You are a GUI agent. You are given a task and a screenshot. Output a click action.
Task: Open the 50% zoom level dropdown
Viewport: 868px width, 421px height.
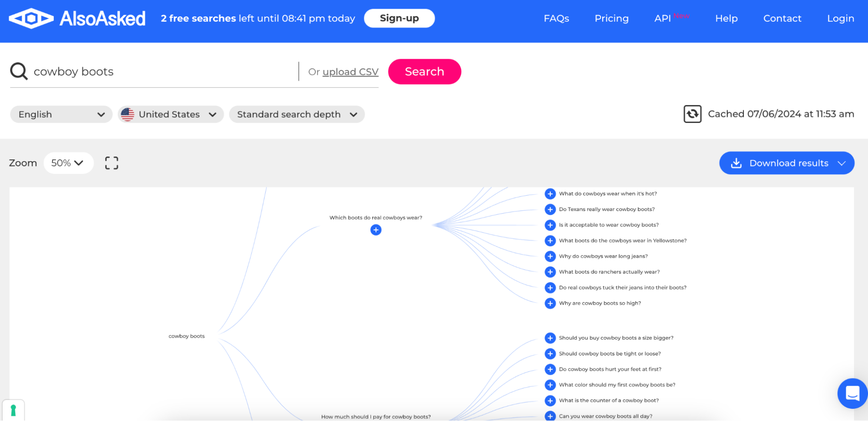(x=68, y=163)
